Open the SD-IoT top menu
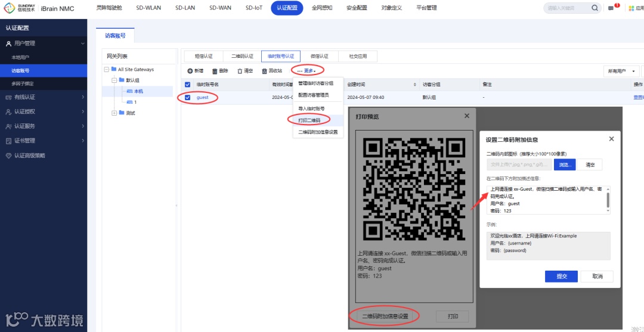The width and height of the screenshot is (644, 332). (x=254, y=8)
